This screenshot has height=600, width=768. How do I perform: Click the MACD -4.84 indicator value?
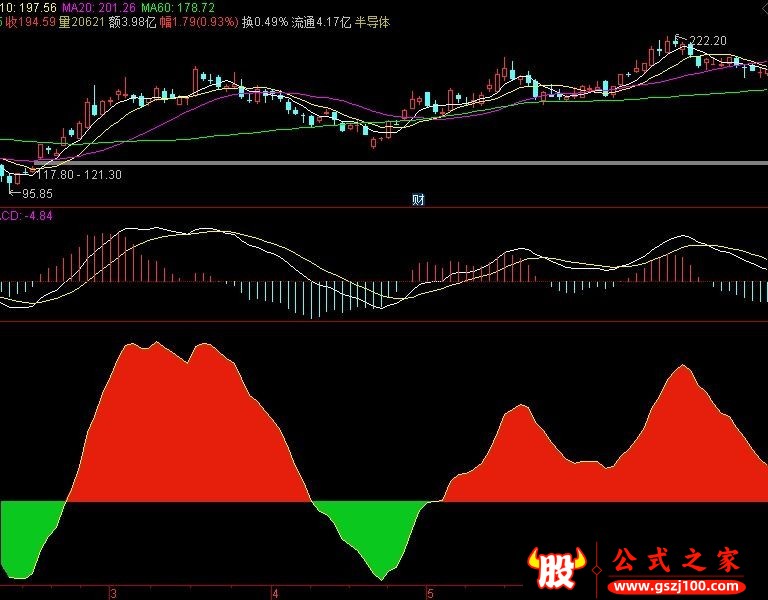pos(26,216)
